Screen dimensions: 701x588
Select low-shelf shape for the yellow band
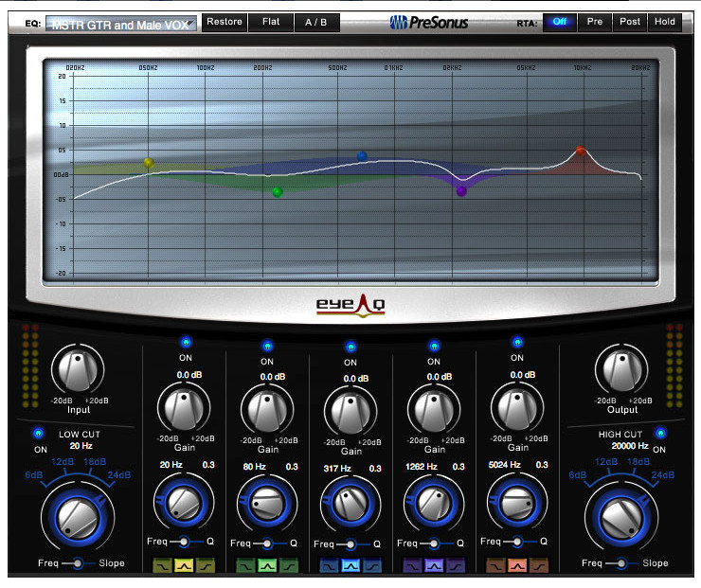point(162,565)
